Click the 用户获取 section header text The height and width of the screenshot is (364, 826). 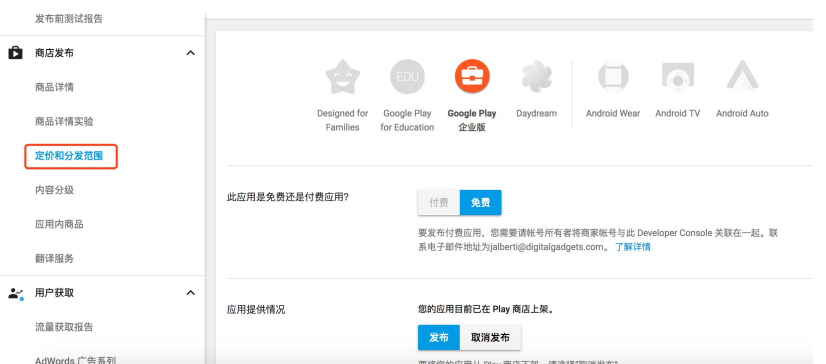click(54, 293)
